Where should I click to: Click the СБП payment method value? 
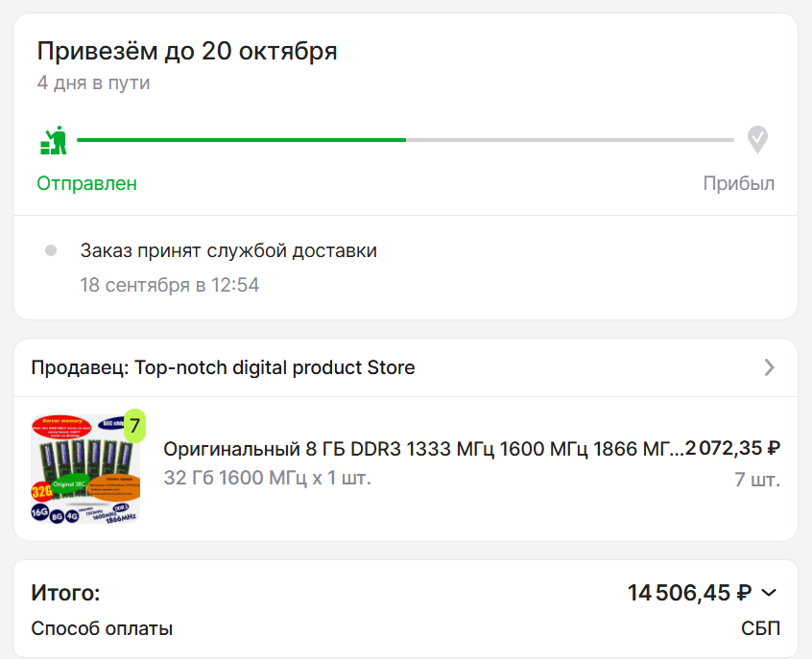tap(760, 629)
